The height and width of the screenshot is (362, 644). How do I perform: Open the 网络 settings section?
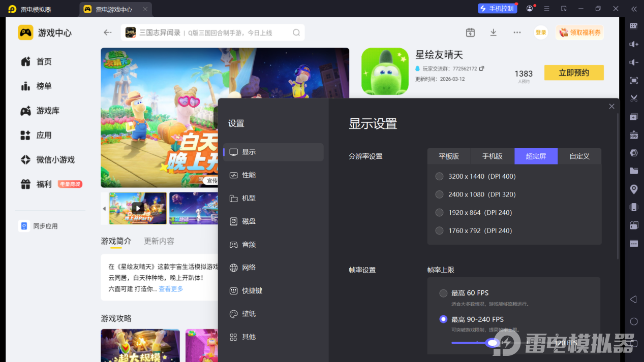273,268
